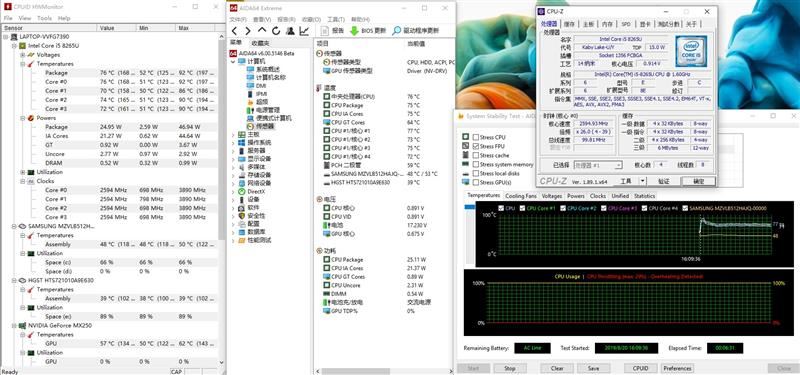Click the overclock flame tree icon
The height and width of the screenshot is (375, 800).
click(250, 102)
